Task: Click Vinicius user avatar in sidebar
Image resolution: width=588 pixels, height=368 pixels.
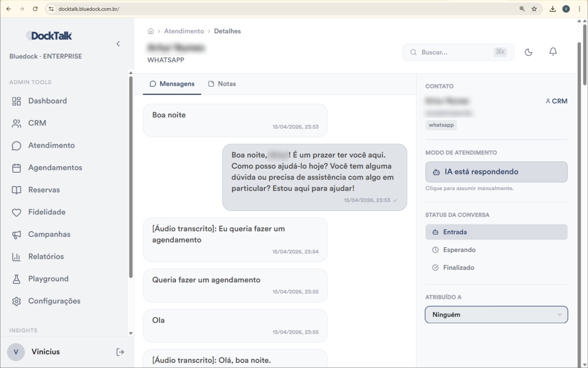Action: [x=16, y=352]
